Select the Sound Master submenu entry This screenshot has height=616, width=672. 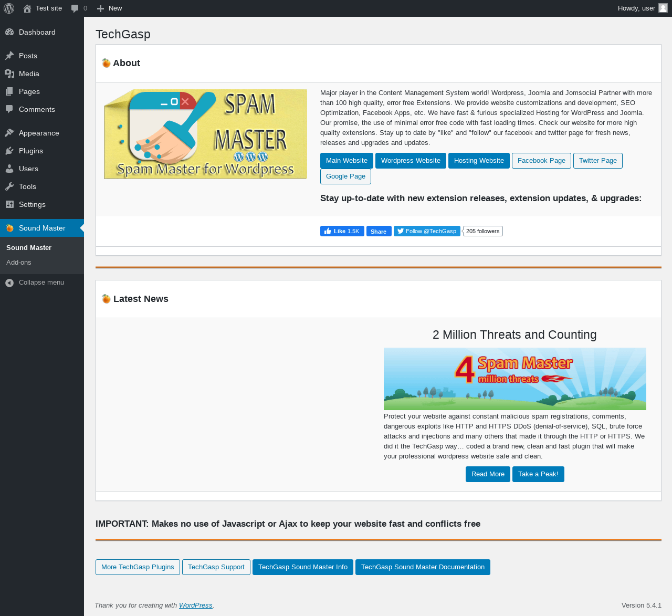click(x=29, y=248)
